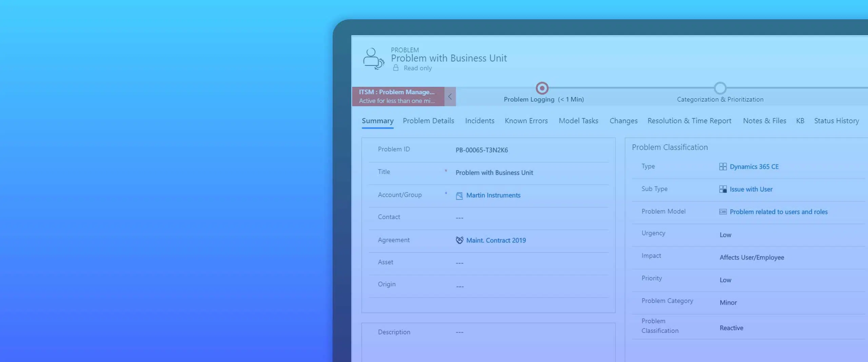Open the Incidents tab

click(479, 121)
